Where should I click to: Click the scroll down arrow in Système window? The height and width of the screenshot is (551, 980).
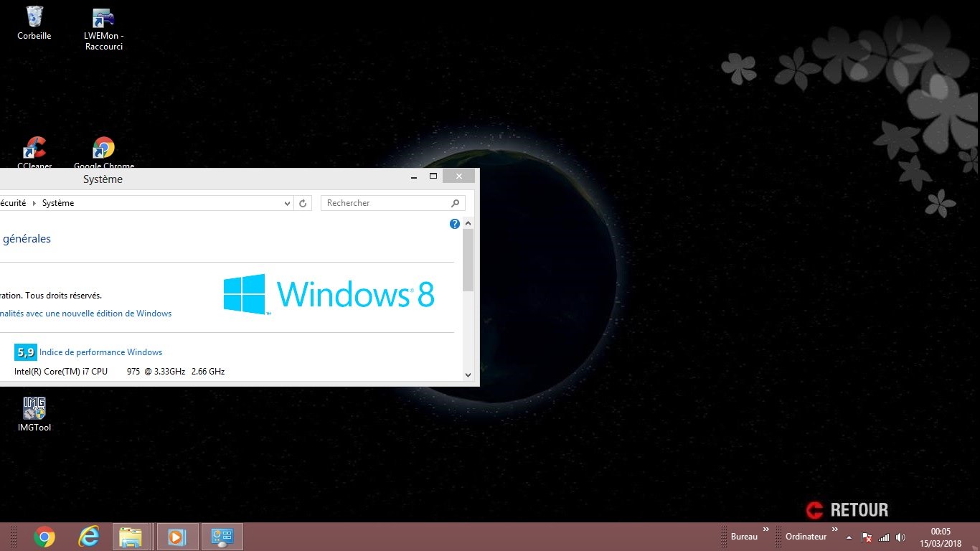(468, 375)
